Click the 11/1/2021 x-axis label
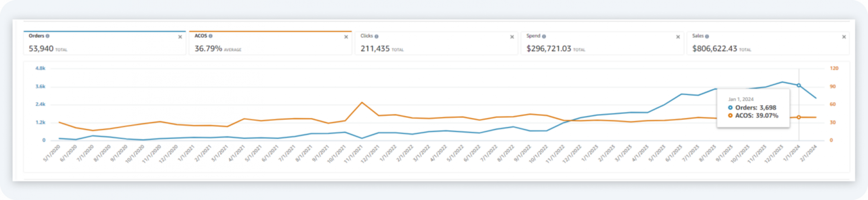Image resolution: width=868 pixels, height=200 pixels. click(354, 154)
